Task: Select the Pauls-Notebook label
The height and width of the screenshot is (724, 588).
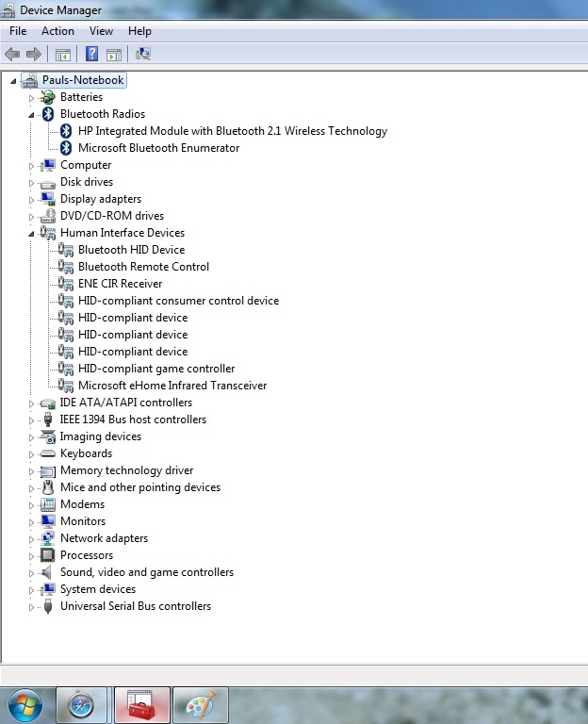Action: point(83,80)
